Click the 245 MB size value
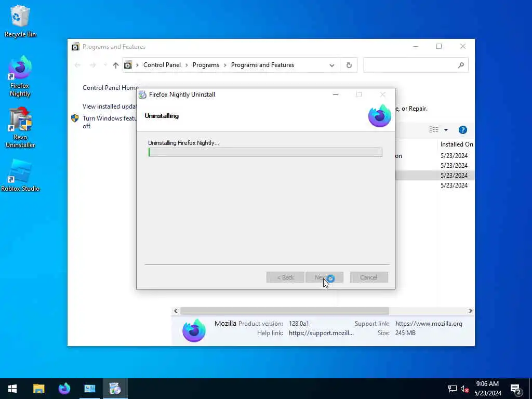 pyautogui.click(x=405, y=333)
